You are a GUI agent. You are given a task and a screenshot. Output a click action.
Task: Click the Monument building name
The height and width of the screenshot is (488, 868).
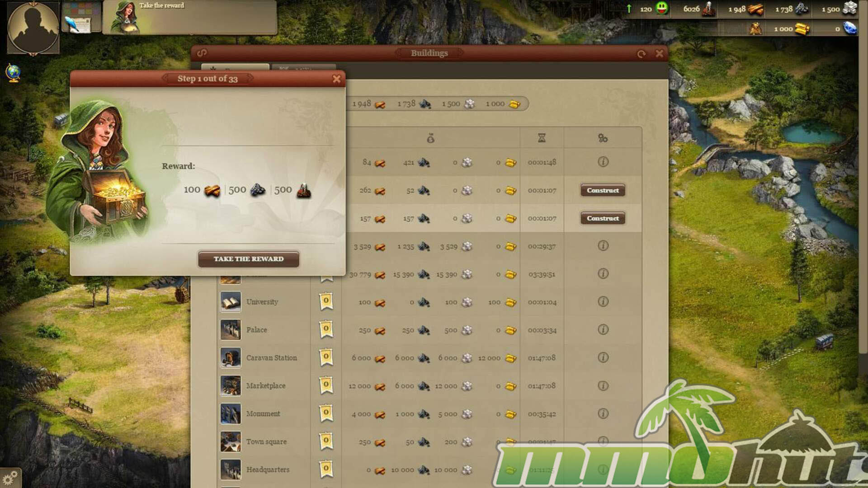(263, 413)
